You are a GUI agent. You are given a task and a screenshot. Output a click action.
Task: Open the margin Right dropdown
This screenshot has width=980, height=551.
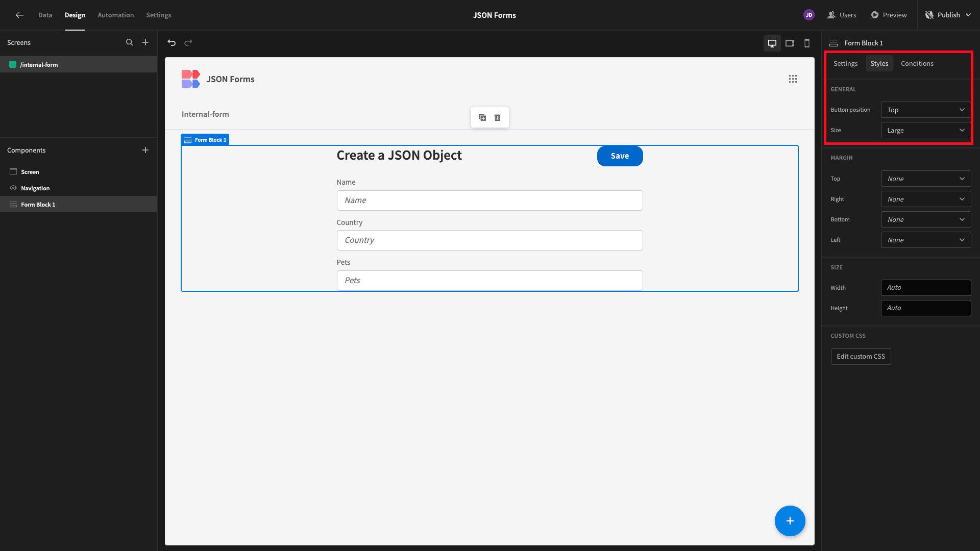coord(926,199)
